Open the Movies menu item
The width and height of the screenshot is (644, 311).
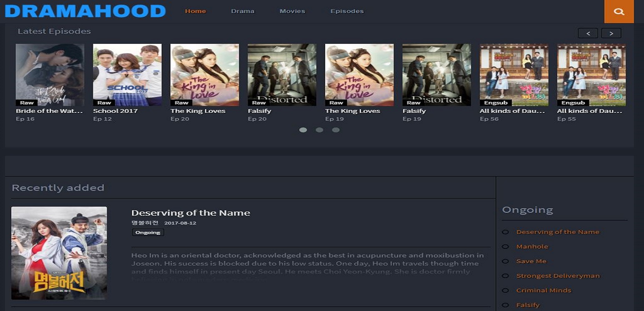coord(292,11)
